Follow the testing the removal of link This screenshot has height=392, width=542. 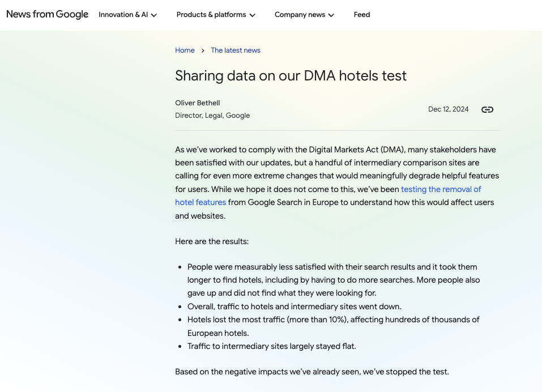(441, 189)
